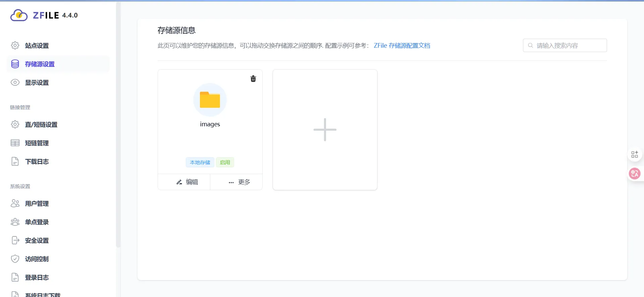The width and height of the screenshot is (644, 297).
Task: Click the document icon beside 下载日志
Action: [15, 161]
